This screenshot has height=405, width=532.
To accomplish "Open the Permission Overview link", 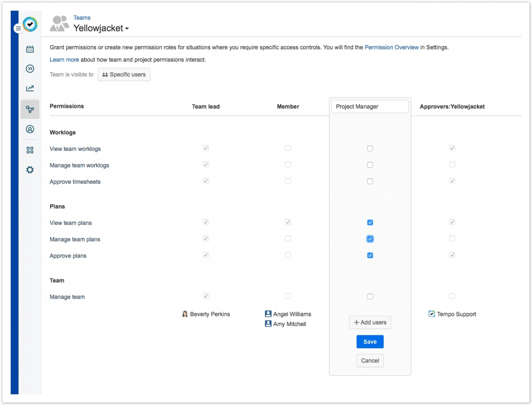I will [x=391, y=47].
